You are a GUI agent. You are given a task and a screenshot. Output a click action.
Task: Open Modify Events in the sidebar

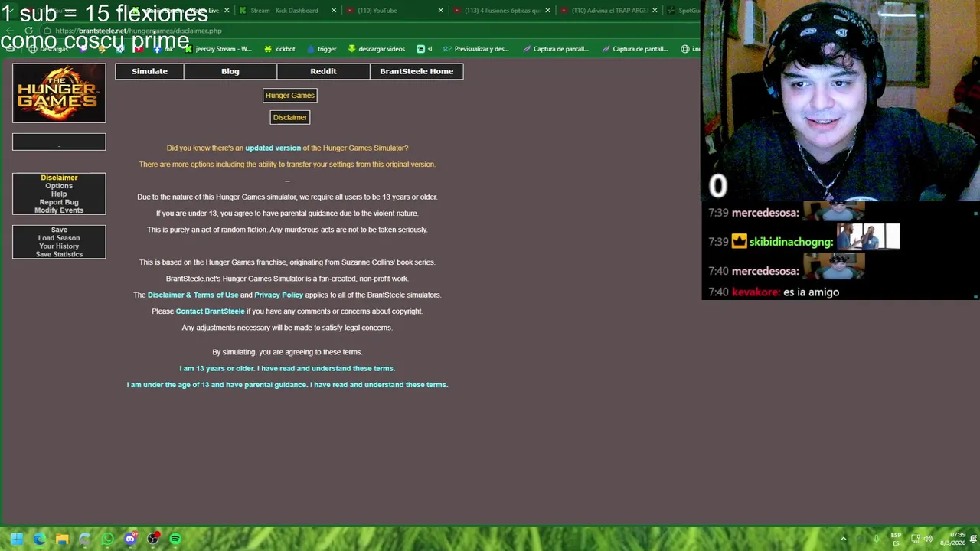tap(59, 210)
